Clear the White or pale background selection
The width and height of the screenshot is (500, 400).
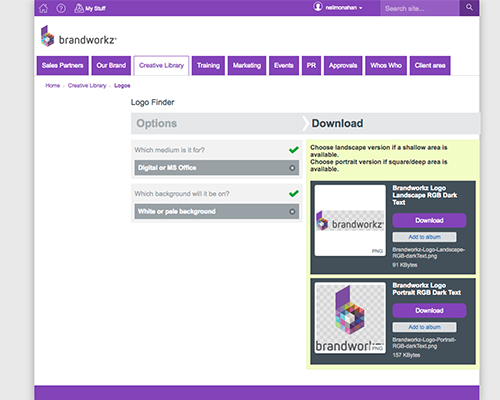tap(292, 211)
